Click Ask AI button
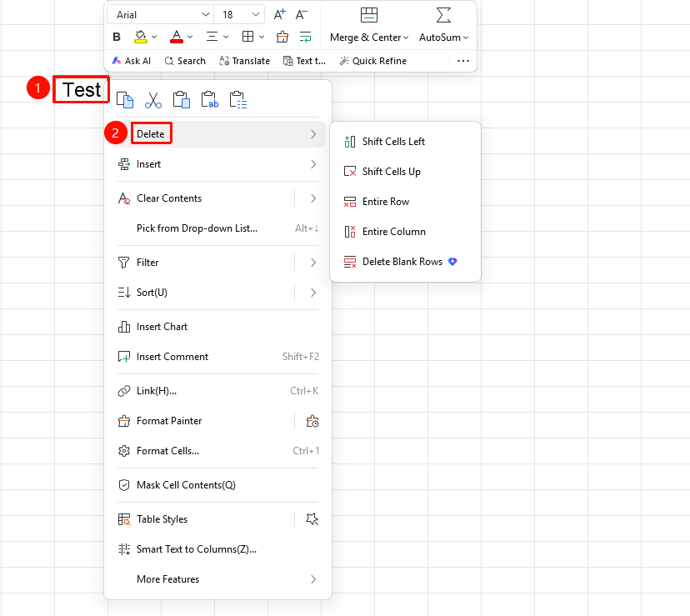Viewport: 690px width, 616px height. (131, 61)
